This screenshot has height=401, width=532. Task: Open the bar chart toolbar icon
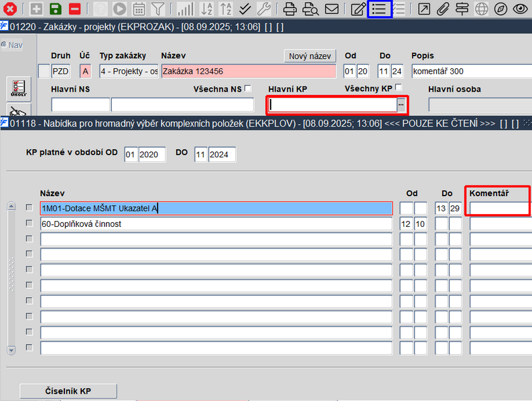[x=186, y=9]
